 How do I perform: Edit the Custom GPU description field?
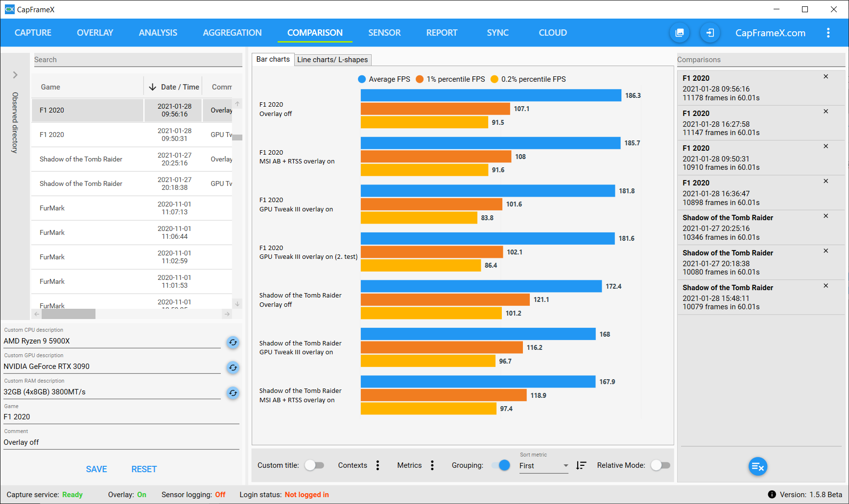tap(112, 367)
